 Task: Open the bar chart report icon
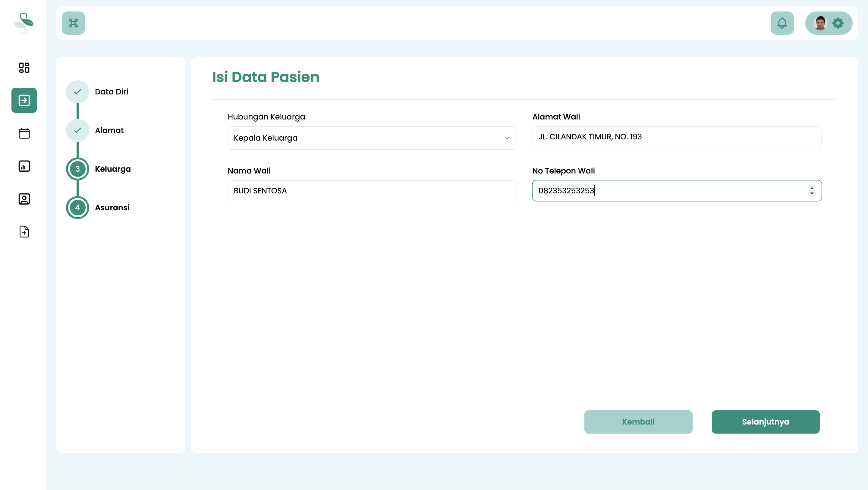point(24,166)
